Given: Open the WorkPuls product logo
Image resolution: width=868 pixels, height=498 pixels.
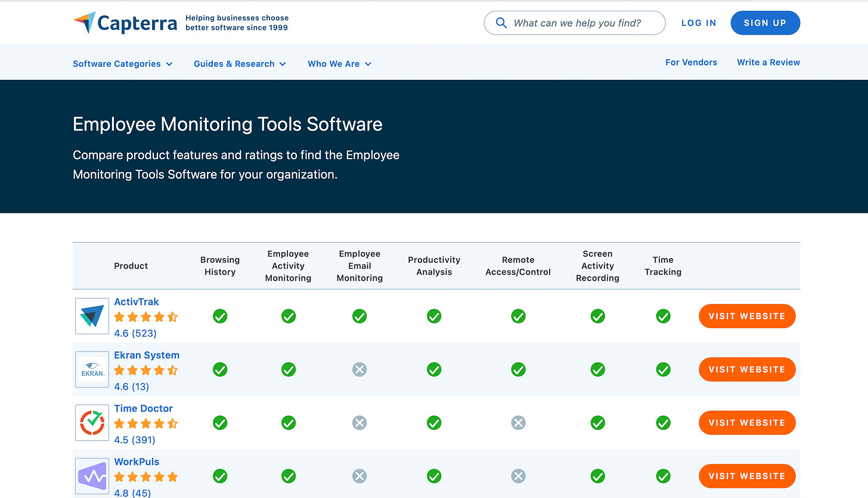Looking at the screenshot, I should pos(92,476).
